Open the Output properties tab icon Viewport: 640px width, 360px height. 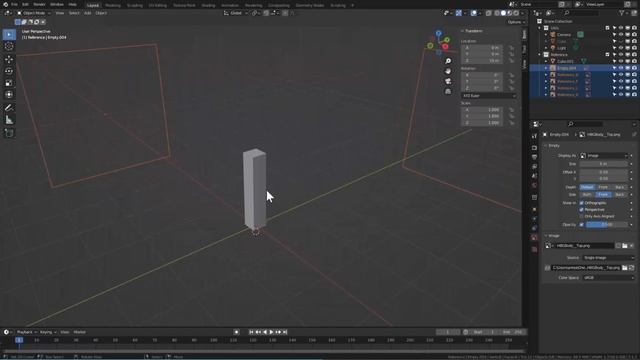coord(534,157)
